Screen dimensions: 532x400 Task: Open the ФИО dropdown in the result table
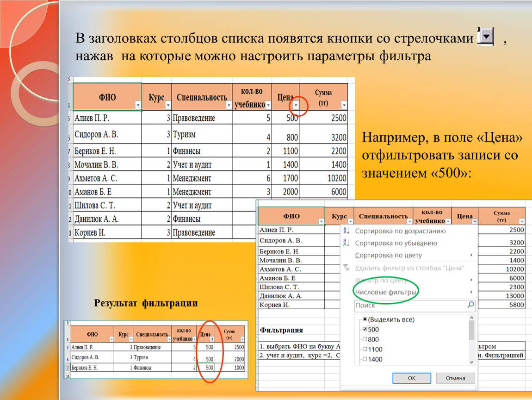tap(111, 339)
